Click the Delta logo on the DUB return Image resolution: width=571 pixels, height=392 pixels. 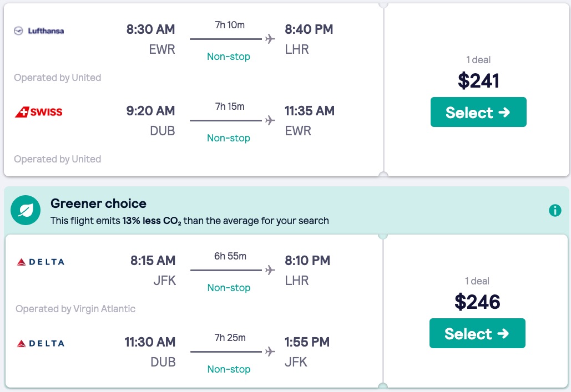(41, 343)
